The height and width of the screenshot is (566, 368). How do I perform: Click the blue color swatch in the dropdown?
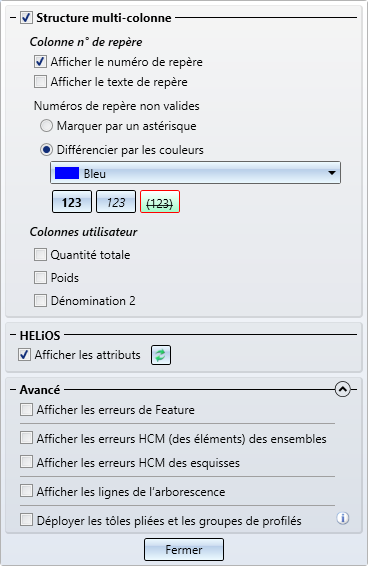pos(67,173)
